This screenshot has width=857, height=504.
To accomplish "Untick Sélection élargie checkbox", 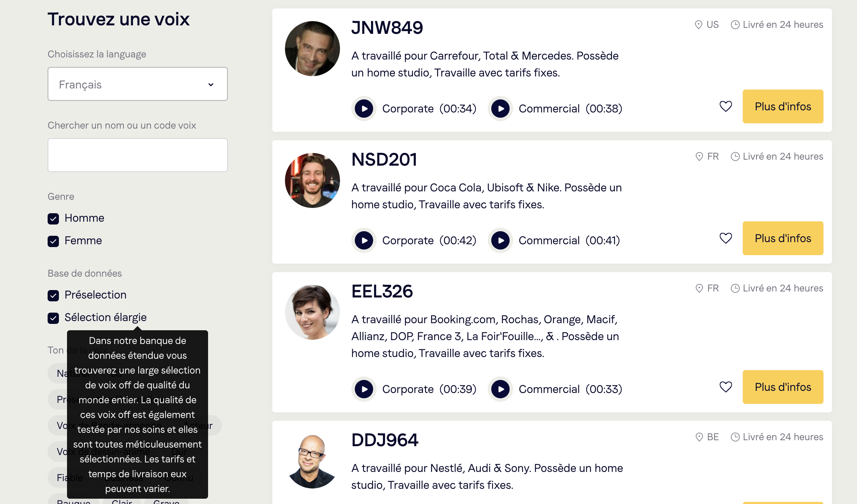I will click(x=53, y=318).
